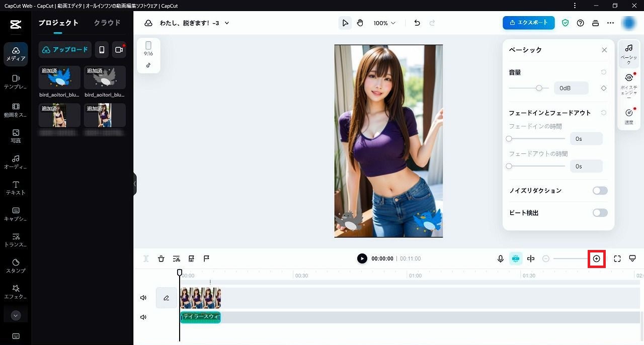
Task: Expand more sidebar tools with down chevron
Action: [16, 316]
